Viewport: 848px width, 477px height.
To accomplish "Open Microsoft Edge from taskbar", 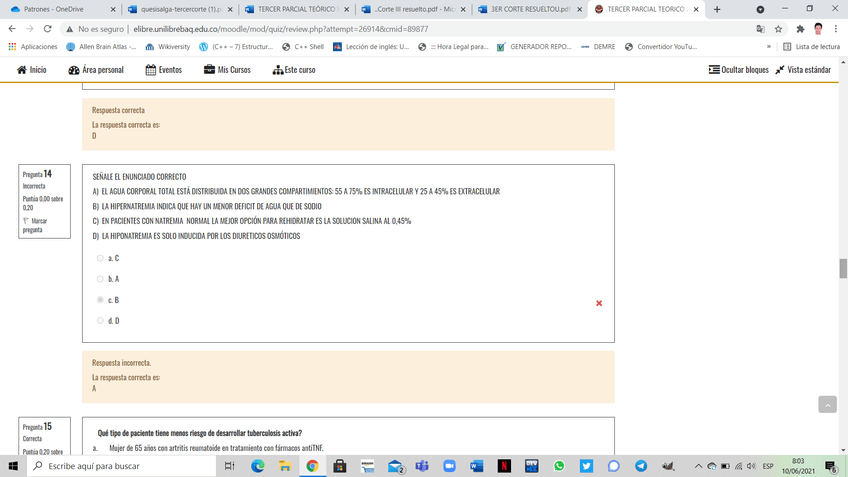I will (257, 466).
